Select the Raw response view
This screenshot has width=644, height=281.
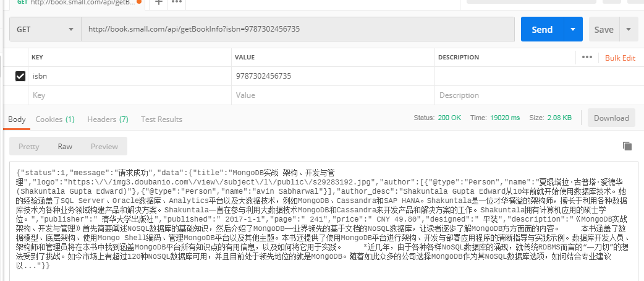[x=65, y=147]
